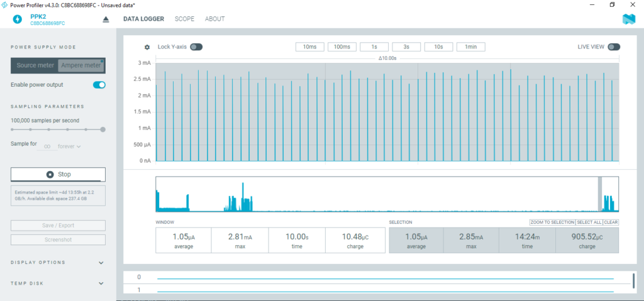The height and width of the screenshot is (301, 644).
Task: Click device serial C8BC688698FC text
Action: pyautogui.click(x=48, y=23)
